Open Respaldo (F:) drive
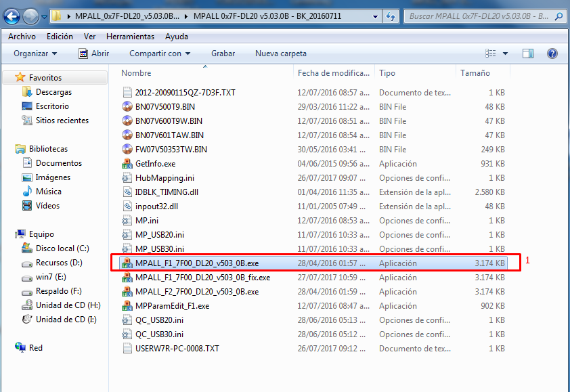The image size is (570, 392). (x=58, y=291)
